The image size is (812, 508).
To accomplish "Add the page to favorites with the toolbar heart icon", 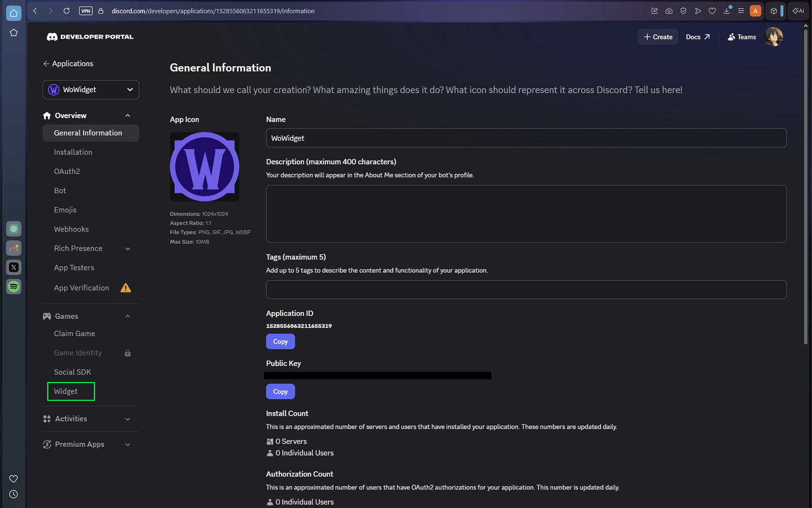I will point(712,11).
